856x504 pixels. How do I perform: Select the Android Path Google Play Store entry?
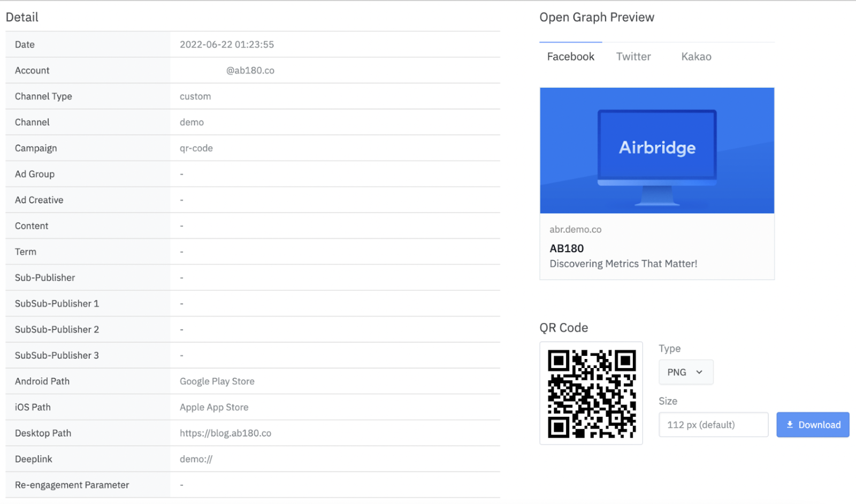pos(217,381)
